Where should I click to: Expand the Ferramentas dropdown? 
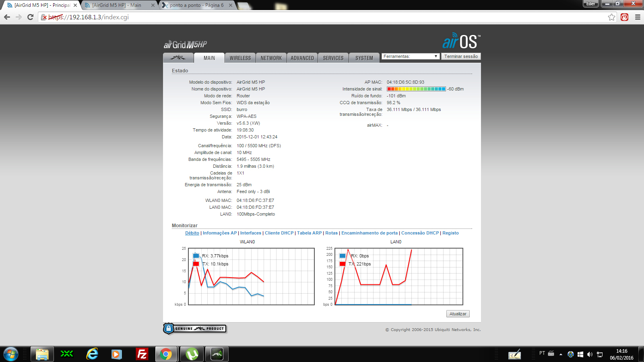click(x=410, y=56)
